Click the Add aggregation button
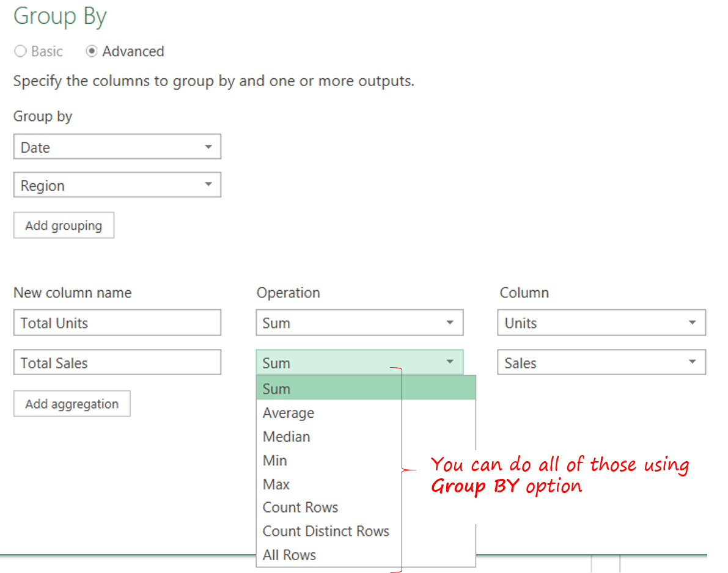Viewport: 728px width, 573px height. [72, 403]
